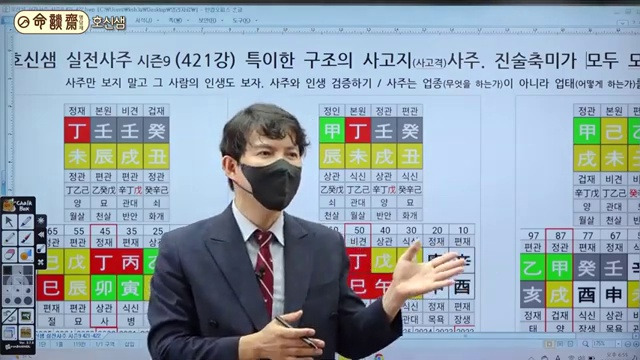This screenshot has width=640, height=360.
Task: Click the 20 age cell in second chart
Action: [x=437, y=230]
